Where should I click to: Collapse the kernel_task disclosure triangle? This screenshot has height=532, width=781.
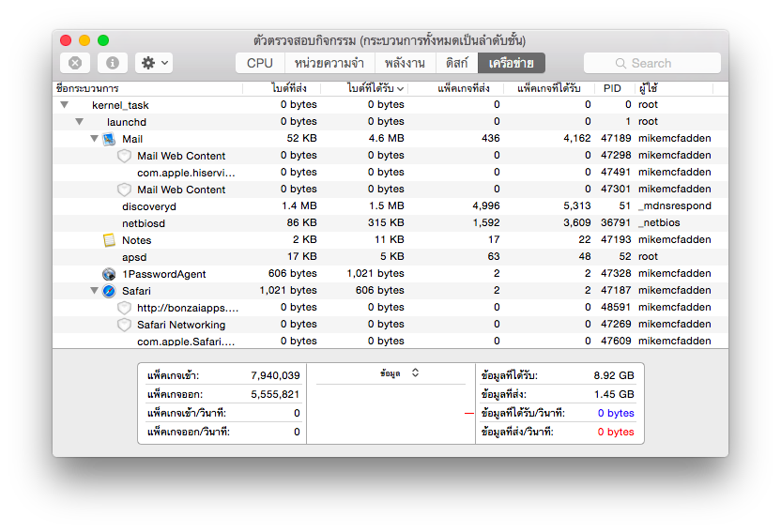(64, 105)
